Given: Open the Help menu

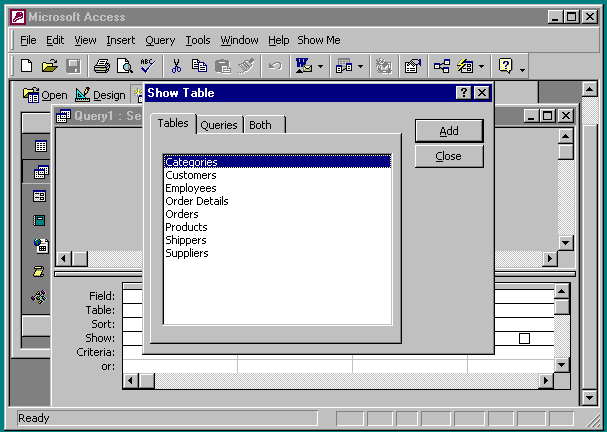Looking at the screenshot, I should tap(279, 40).
